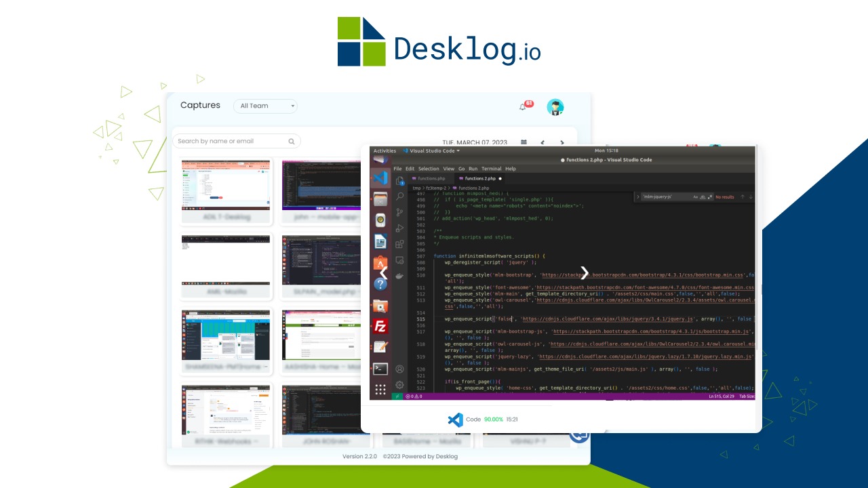The image size is (868, 488).
Task: Open VS Code Explorer icon in activity bar
Action: [x=400, y=181]
